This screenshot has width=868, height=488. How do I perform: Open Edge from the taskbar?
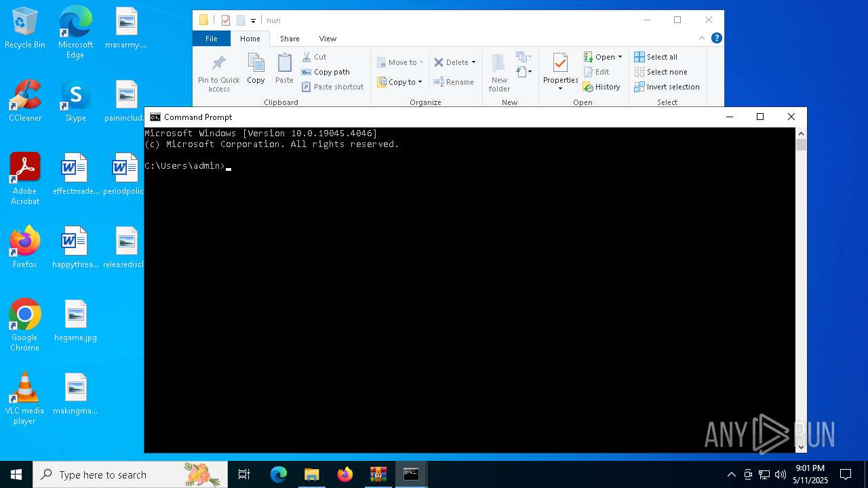pyautogui.click(x=279, y=474)
